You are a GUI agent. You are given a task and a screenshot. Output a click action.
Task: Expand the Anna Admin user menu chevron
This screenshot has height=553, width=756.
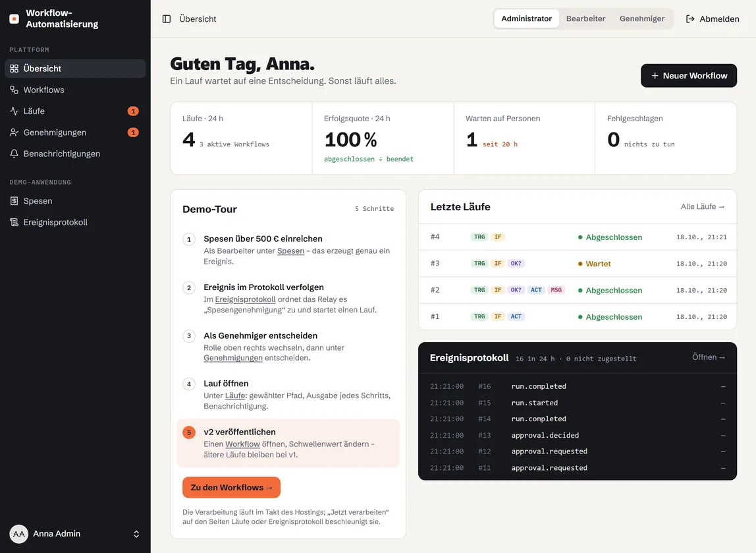click(136, 534)
